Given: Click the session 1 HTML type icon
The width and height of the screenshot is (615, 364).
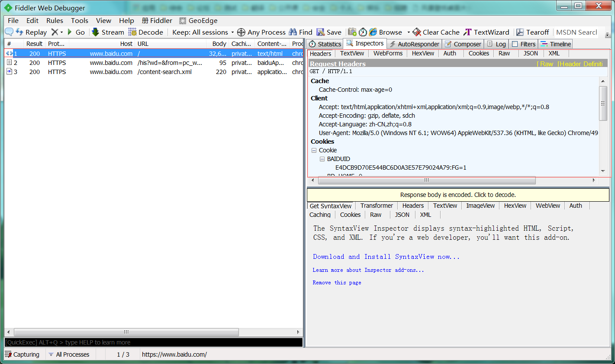Looking at the screenshot, I should tap(9, 54).
